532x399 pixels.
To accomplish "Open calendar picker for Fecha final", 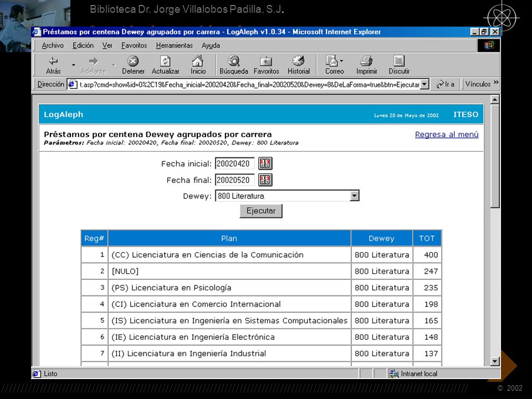I will click(x=265, y=180).
